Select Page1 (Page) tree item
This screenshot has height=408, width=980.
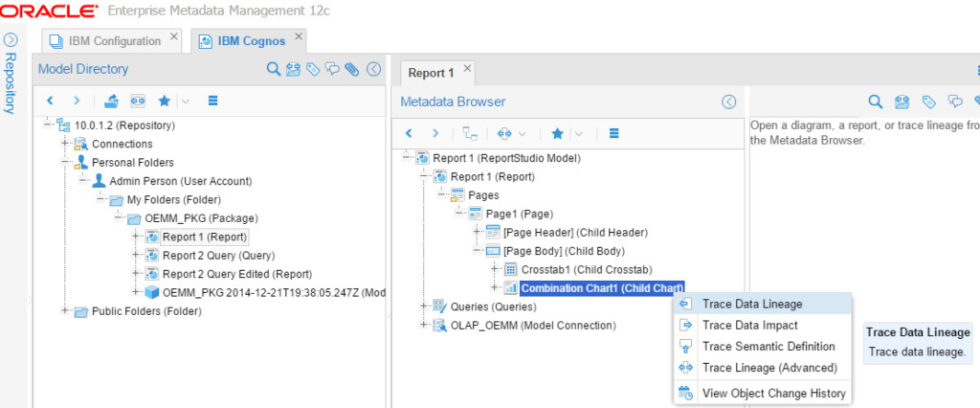pyautogui.click(x=520, y=214)
